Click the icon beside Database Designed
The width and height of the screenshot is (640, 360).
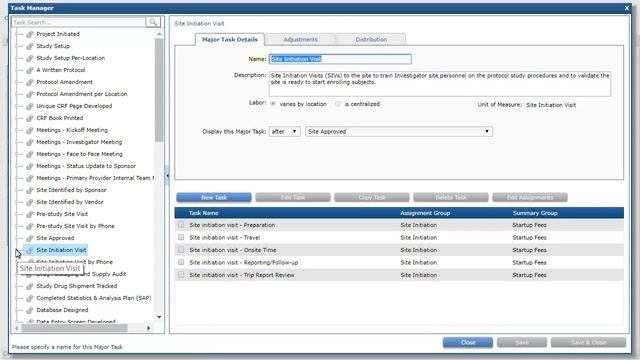coord(29,310)
